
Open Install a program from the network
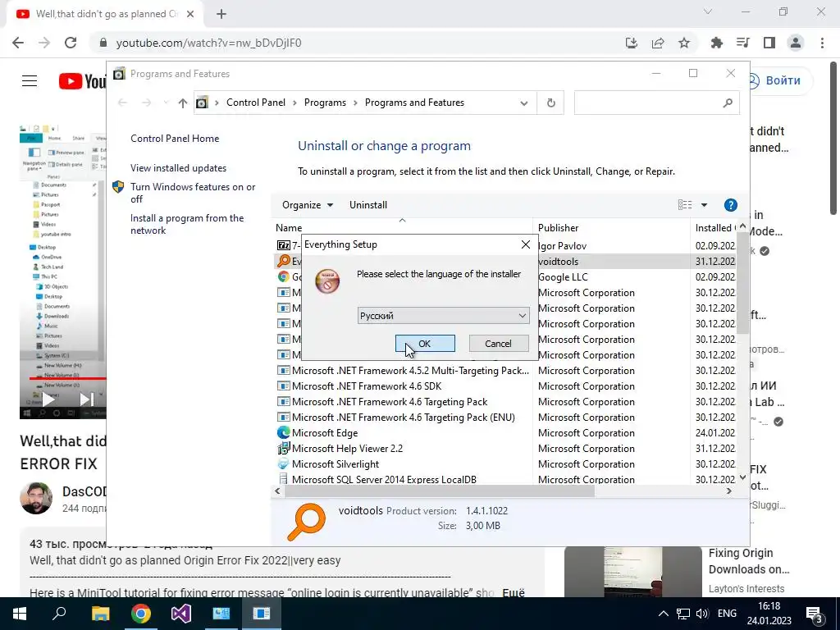coord(187,224)
